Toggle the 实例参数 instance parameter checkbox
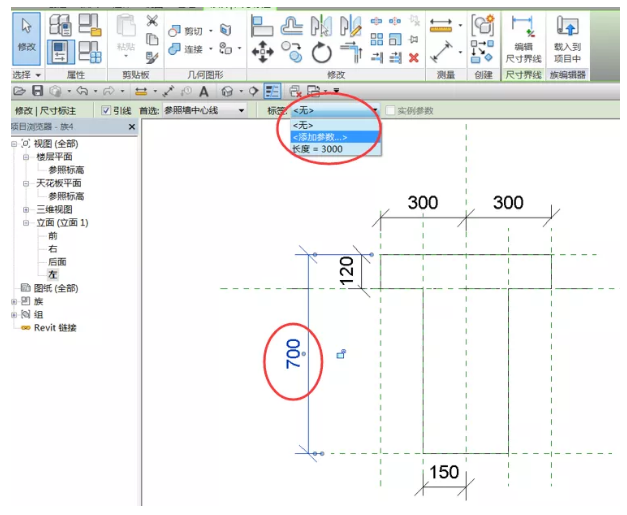Screen dimensions: 627x515 [x=390, y=110]
